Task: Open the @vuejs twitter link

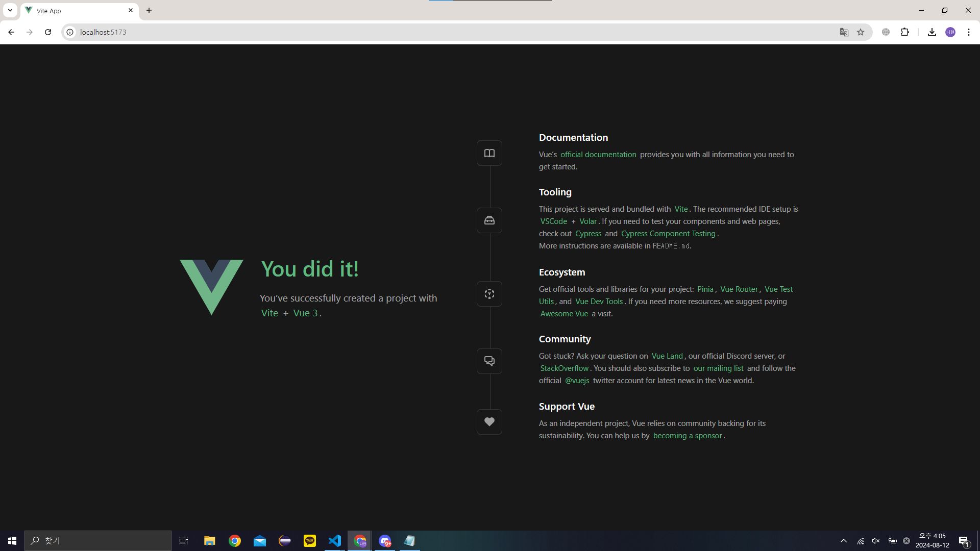Action: 577,381
